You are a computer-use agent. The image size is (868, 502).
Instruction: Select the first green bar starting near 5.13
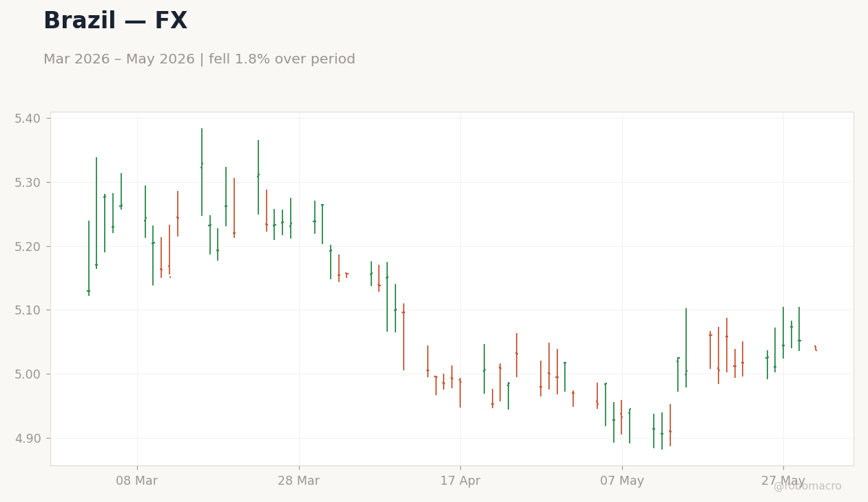89,258
